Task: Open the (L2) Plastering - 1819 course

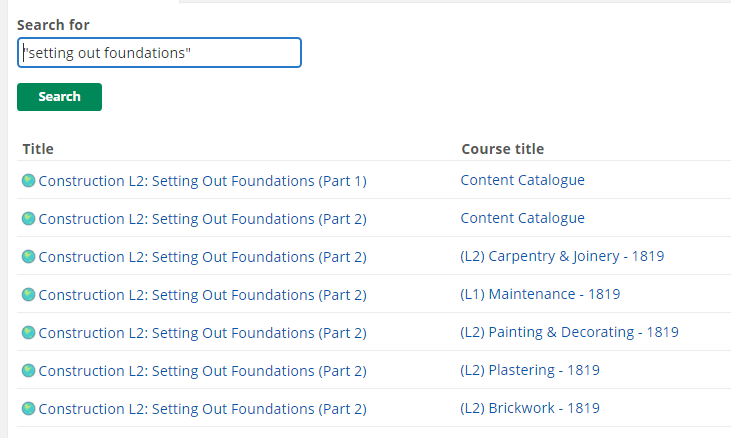Action: tap(530, 371)
